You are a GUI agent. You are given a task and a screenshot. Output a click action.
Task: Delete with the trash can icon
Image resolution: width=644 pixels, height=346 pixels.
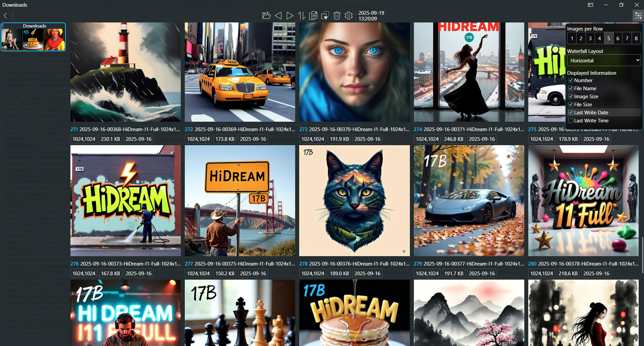click(x=337, y=15)
